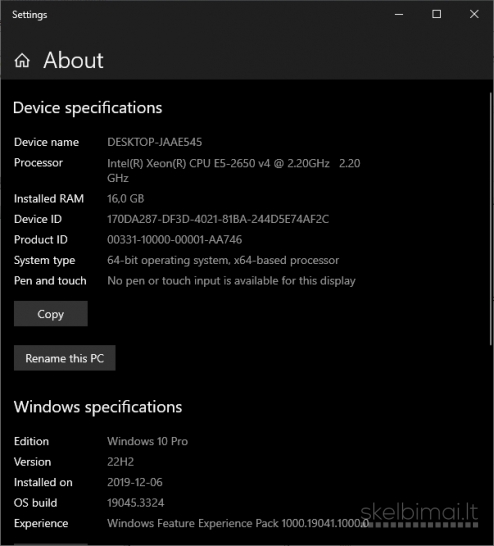The image size is (494, 546).
Task: Close the Settings window
Action: coord(474,14)
